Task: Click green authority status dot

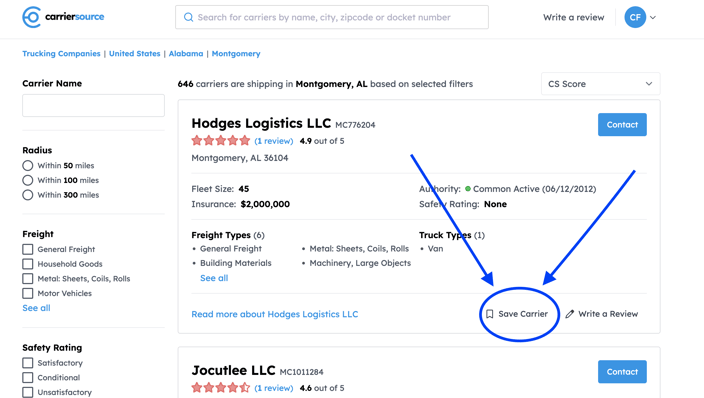Action: tap(468, 189)
